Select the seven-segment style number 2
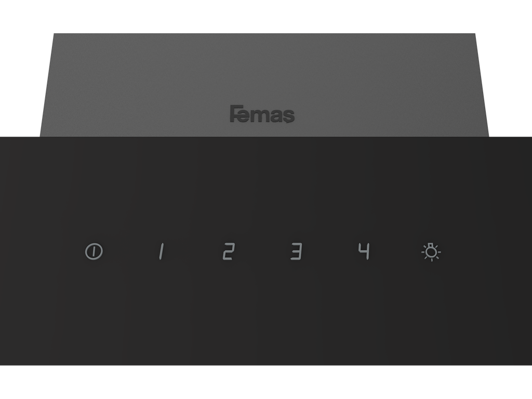 [229, 251]
